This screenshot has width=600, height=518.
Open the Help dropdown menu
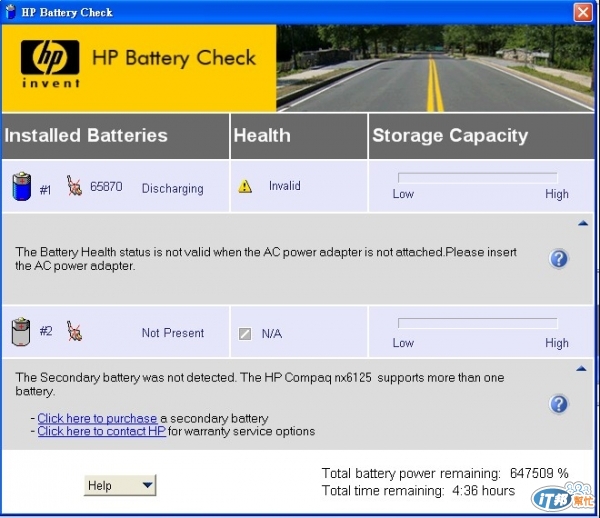tap(120, 485)
